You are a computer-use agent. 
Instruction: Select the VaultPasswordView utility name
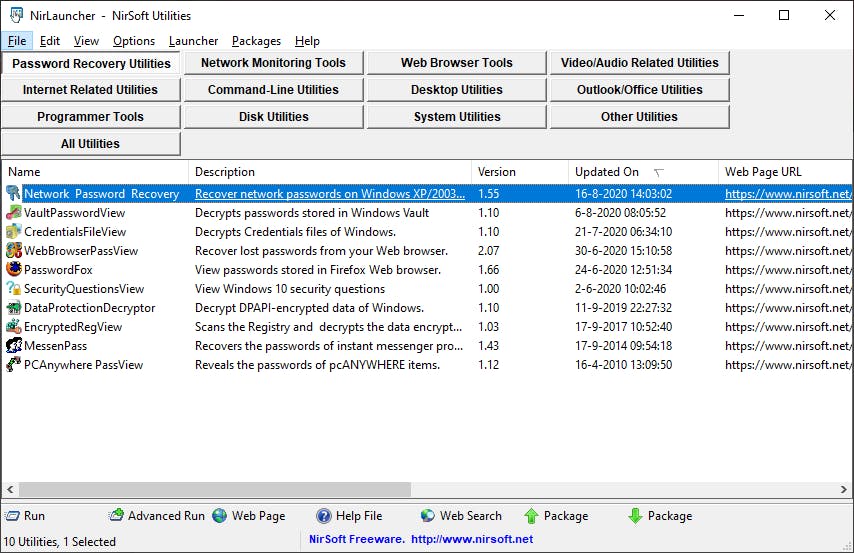75,212
